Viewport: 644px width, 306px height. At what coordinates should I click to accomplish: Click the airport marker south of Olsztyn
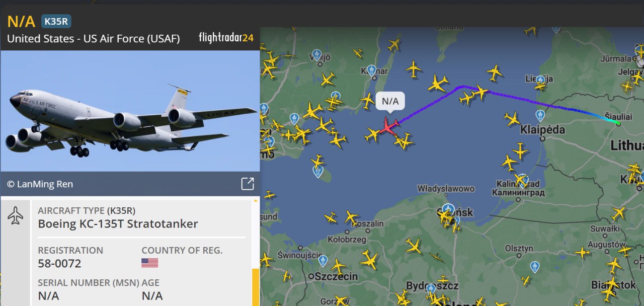(x=535, y=267)
